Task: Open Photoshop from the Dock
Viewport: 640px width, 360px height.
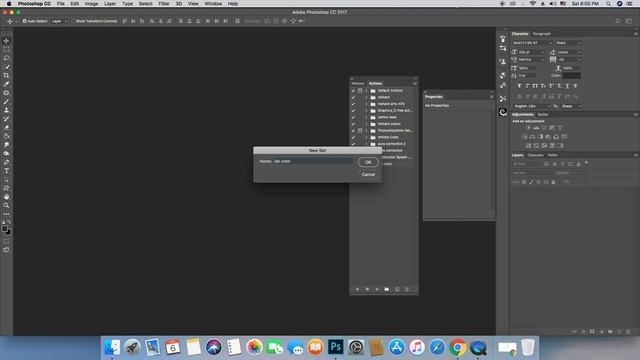Action: (x=336, y=347)
